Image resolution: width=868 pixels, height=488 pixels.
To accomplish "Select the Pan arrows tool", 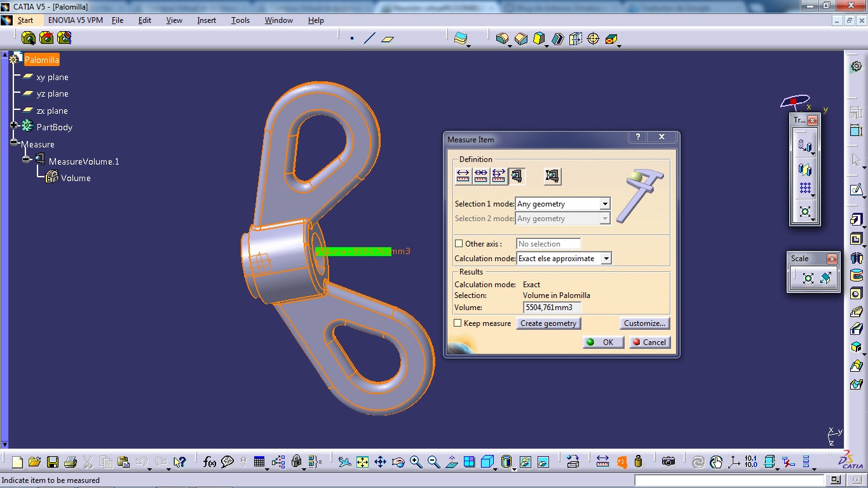I will (x=380, y=462).
